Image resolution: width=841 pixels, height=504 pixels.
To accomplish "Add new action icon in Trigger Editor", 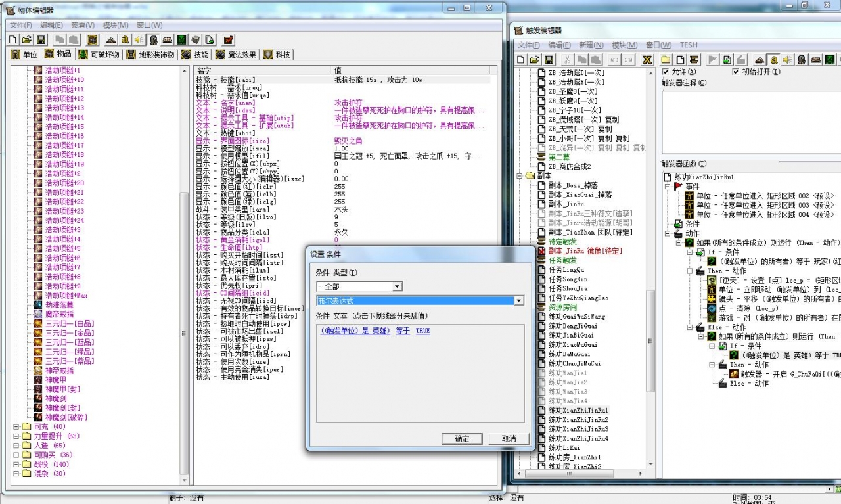I will pos(740,59).
